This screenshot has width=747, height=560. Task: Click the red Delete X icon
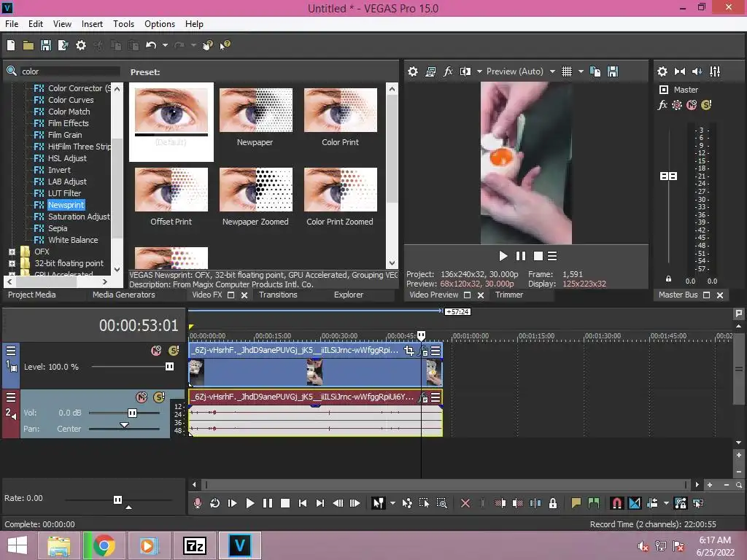coord(465,503)
